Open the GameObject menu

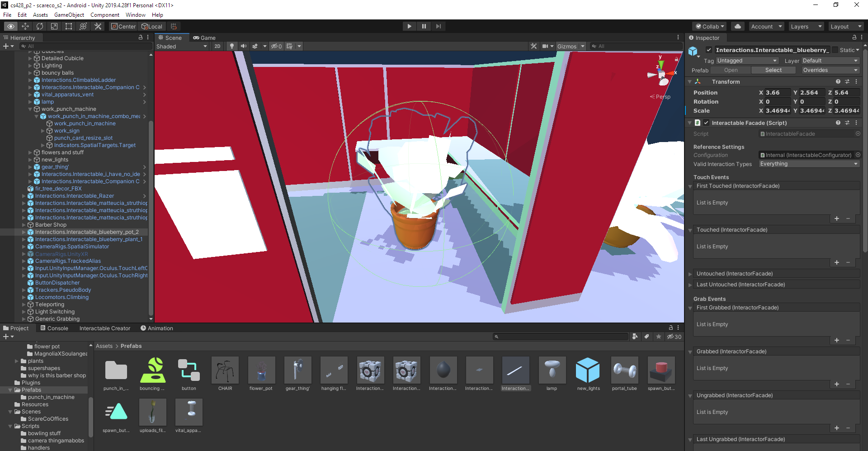click(69, 15)
